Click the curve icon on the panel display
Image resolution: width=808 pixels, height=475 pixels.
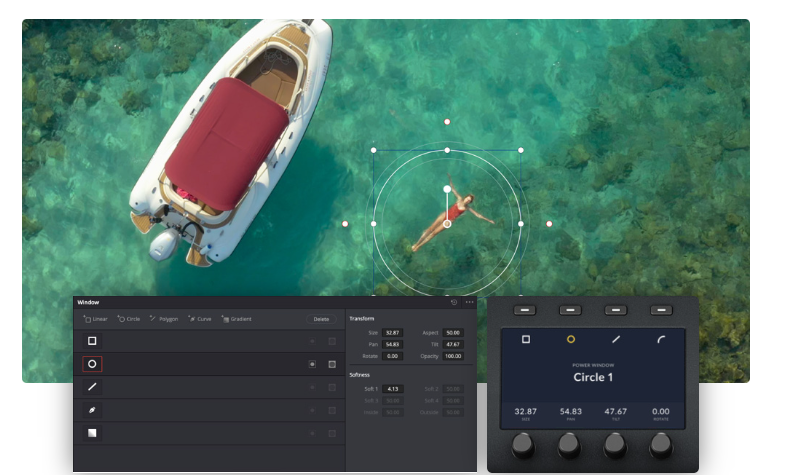(x=661, y=339)
